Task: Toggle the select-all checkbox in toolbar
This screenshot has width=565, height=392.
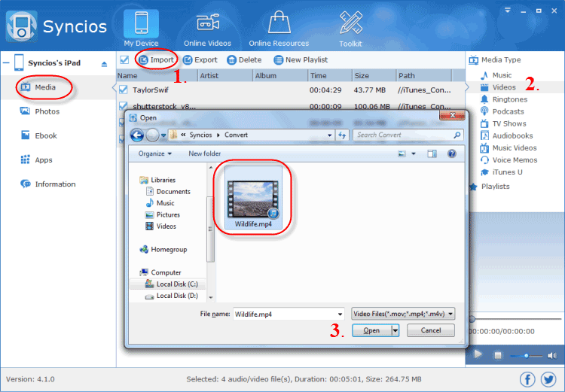Action: tap(124, 59)
